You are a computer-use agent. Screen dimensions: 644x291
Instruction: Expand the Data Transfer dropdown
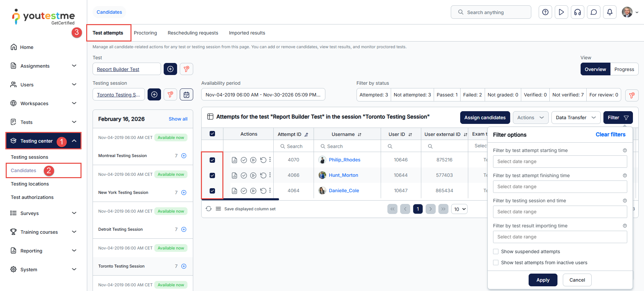(x=575, y=118)
